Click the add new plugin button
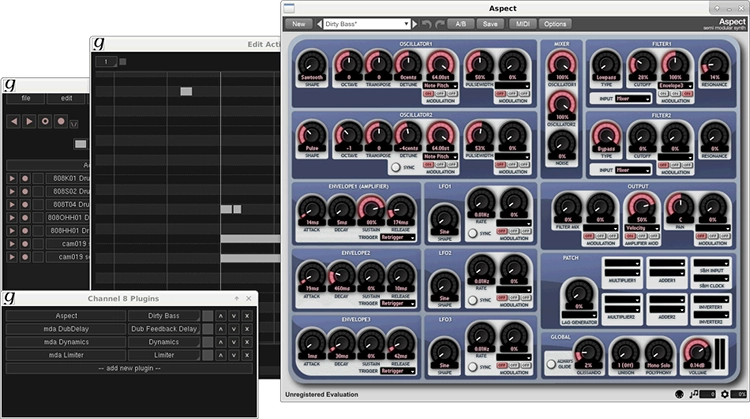Viewport: 750px width, 419px height. [129, 368]
